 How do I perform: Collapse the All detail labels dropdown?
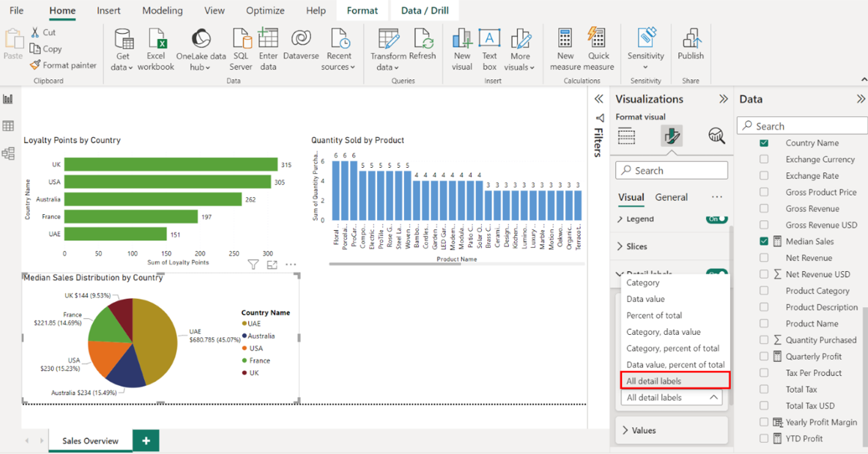713,398
